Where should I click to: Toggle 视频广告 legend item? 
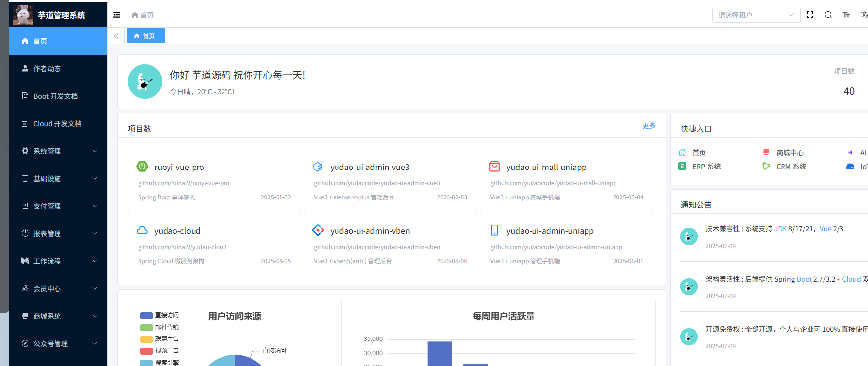coord(160,351)
